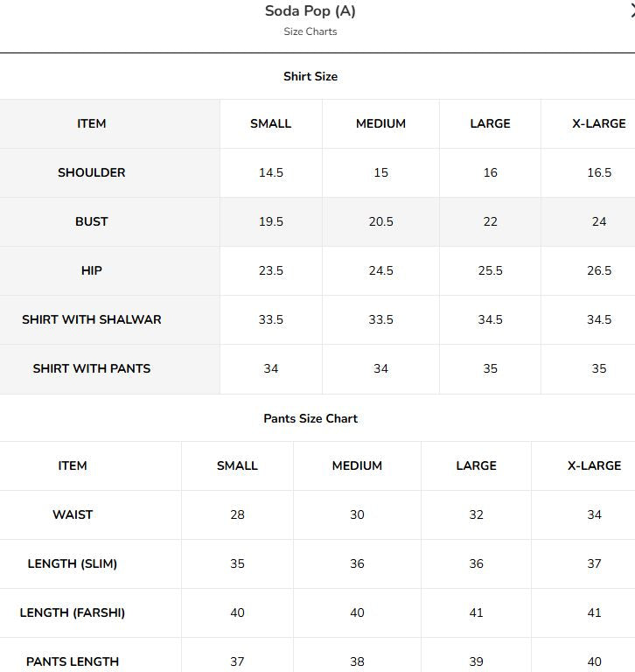
Task: Click the large bust value 22
Action: [x=490, y=221]
